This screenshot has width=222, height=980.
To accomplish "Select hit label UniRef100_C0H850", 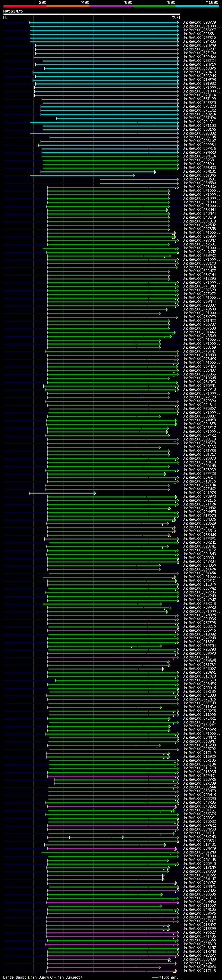I will [199, 566].
